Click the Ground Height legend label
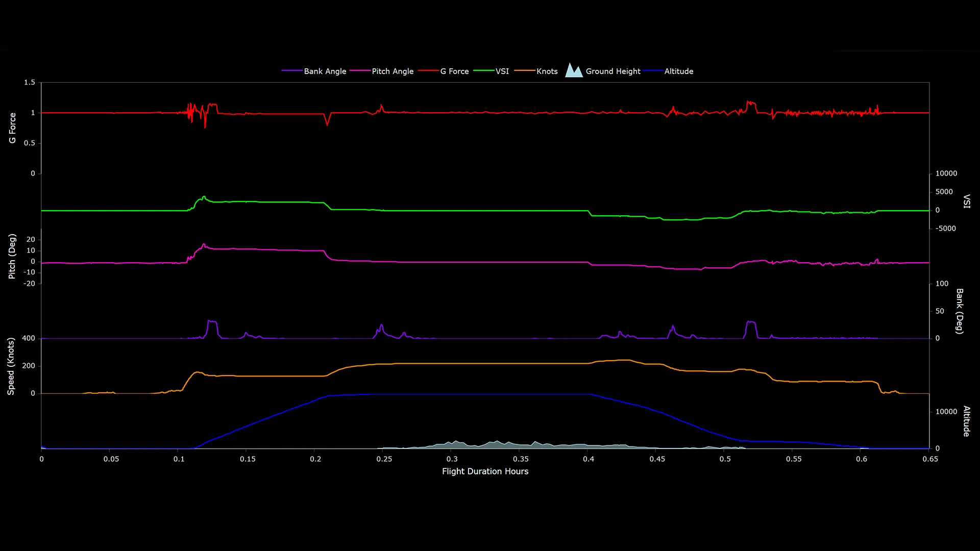980x551 pixels. click(613, 71)
